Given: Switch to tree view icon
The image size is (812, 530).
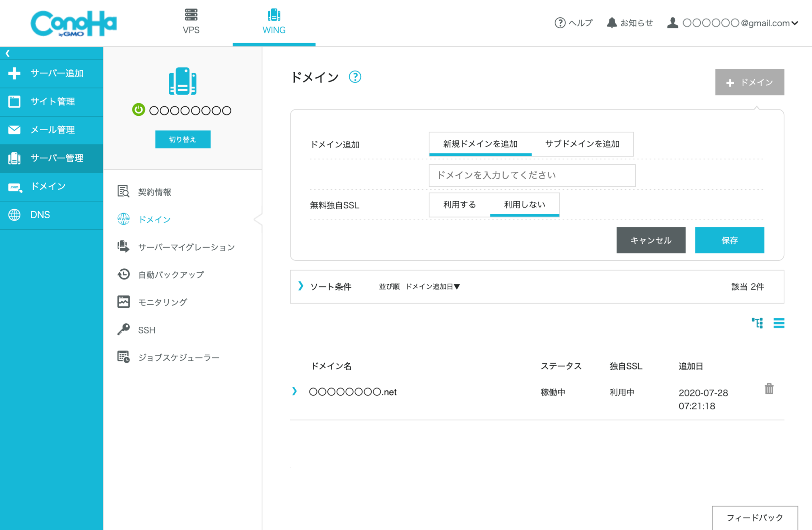Looking at the screenshot, I should click(757, 323).
